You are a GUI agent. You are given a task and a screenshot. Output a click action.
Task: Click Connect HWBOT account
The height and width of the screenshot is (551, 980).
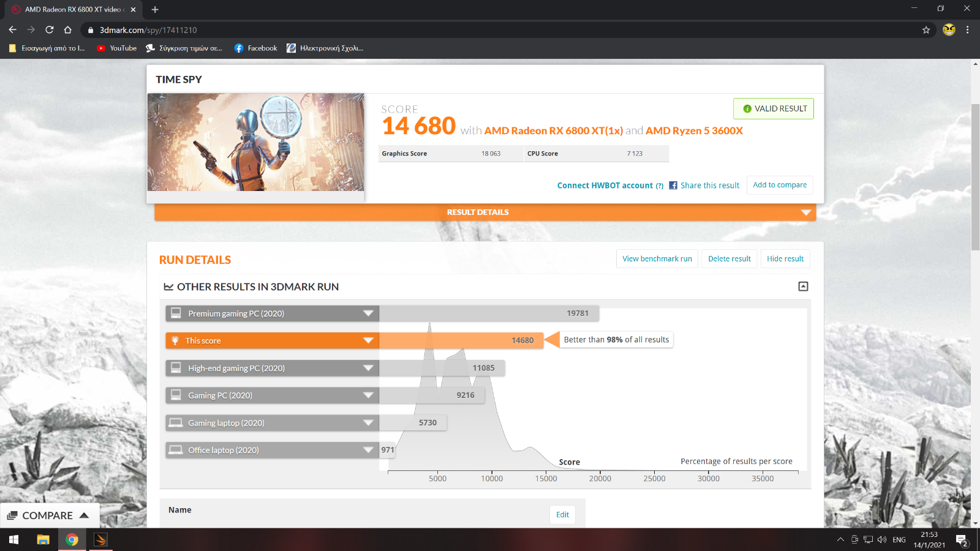pos(605,186)
